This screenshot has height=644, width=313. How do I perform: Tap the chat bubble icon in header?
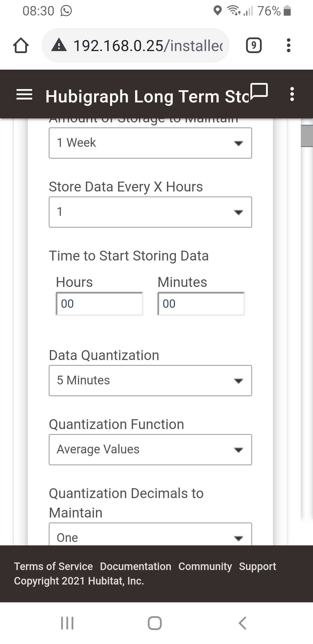tap(259, 91)
